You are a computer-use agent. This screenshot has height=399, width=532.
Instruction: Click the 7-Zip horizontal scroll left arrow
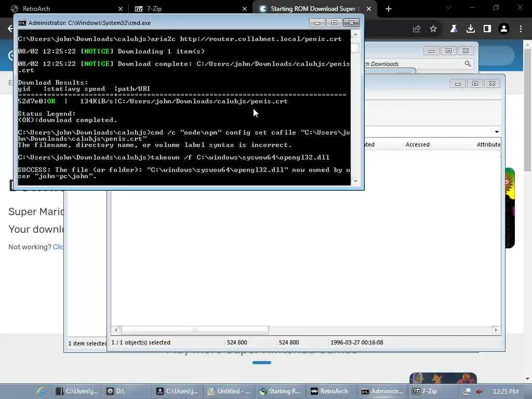(116, 330)
